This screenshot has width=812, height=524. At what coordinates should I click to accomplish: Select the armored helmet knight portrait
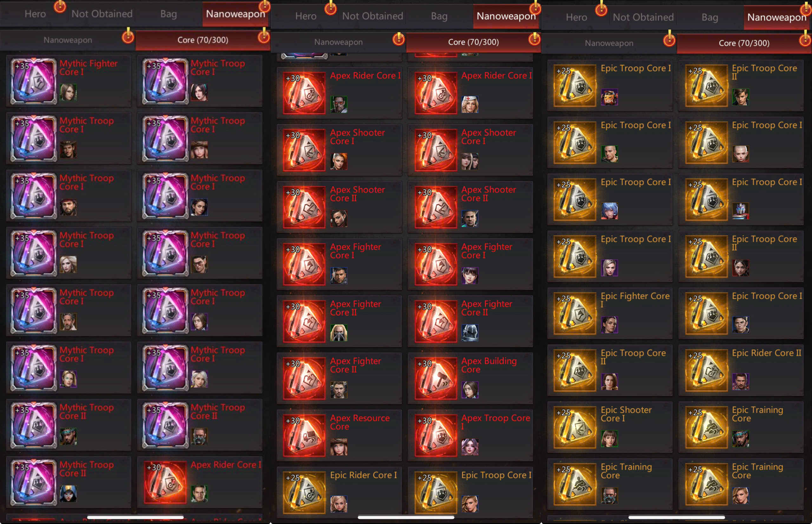(470, 333)
